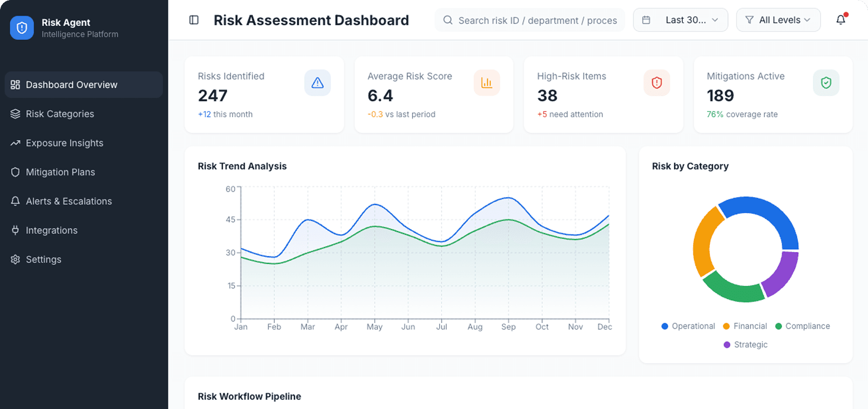Open Exposure Insights page

point(84,143)
